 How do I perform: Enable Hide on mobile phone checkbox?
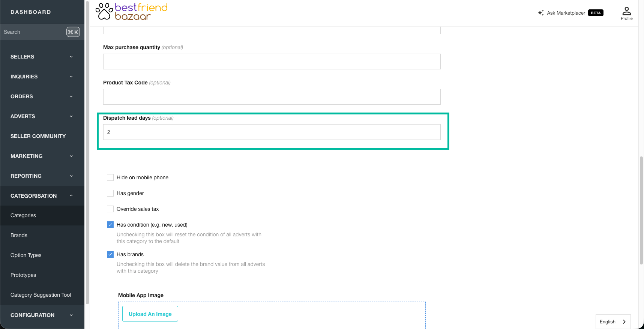(x=110, y=177)
